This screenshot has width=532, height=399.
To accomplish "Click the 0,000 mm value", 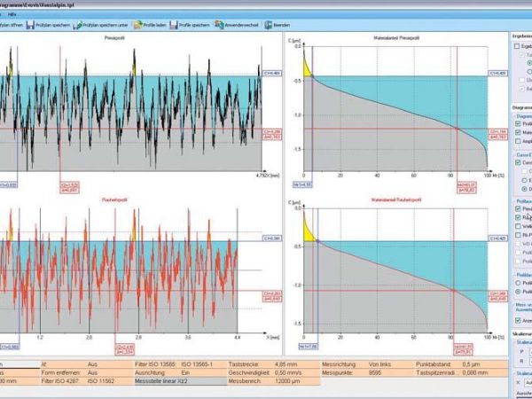I will tap(475, 372).
